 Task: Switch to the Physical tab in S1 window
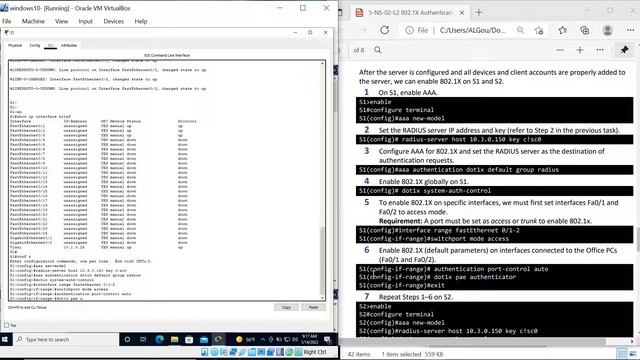[15, 45]
